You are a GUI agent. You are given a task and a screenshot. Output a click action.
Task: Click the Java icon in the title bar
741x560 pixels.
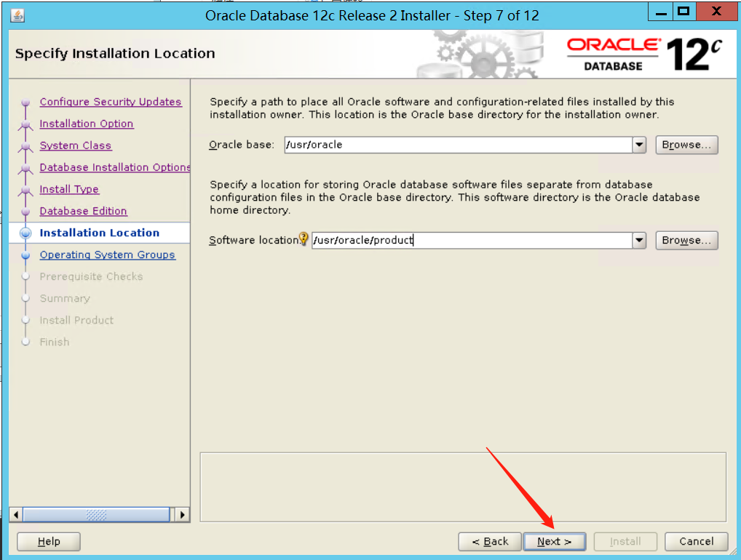coord(17,15)
